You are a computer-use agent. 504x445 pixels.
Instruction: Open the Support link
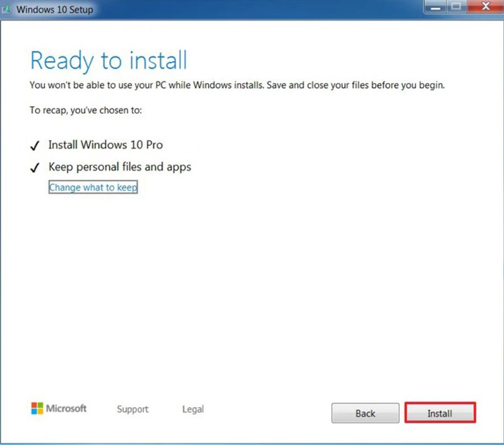(132, 409)
